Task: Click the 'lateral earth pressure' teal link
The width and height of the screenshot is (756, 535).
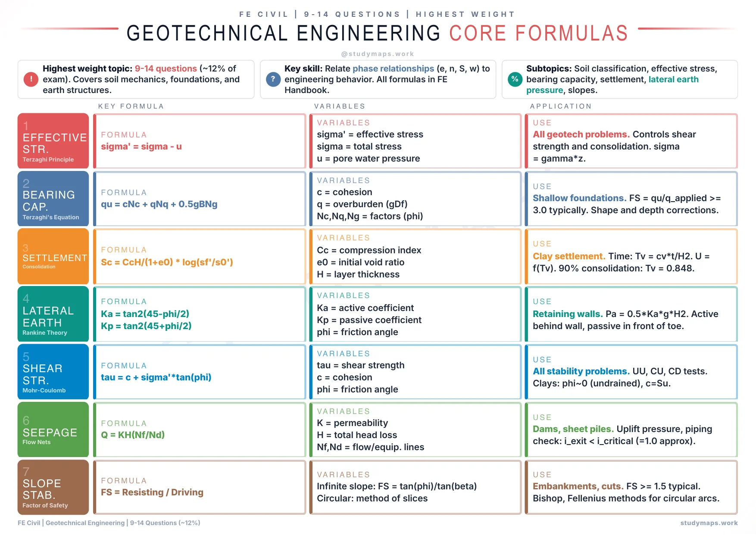Action: point(673,80)
